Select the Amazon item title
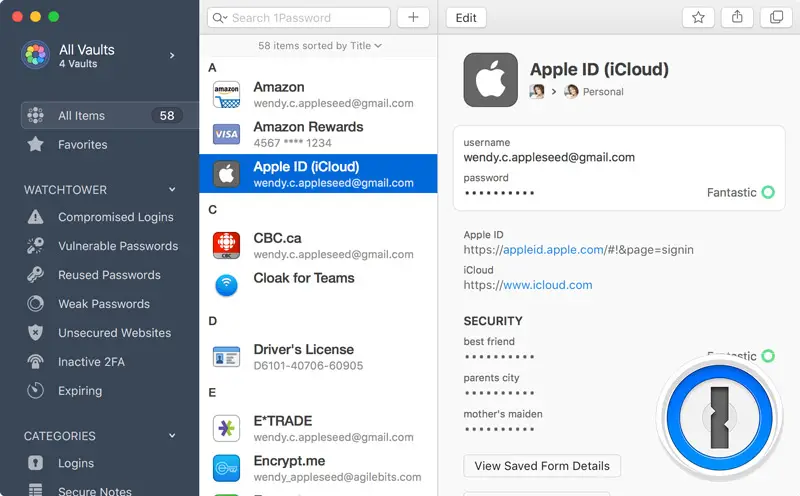The height and width of the screenshot is (496, 800). click(x=279, y=87)
